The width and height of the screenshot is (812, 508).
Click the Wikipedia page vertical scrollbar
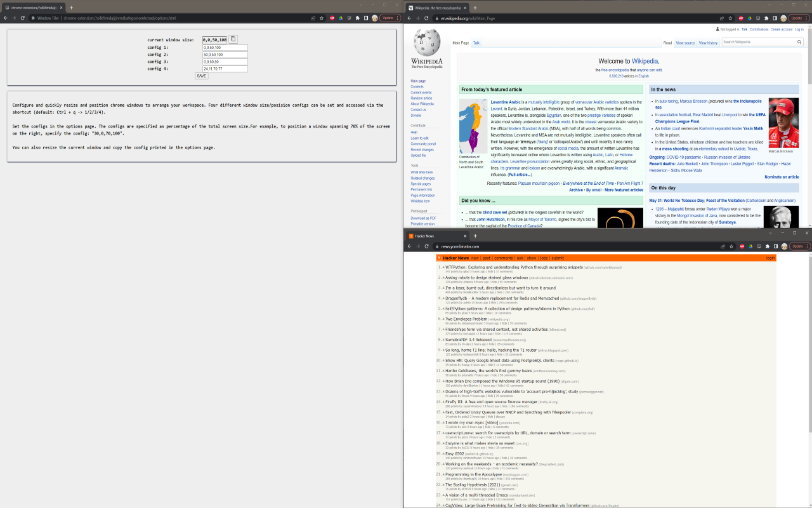point(808,127)
